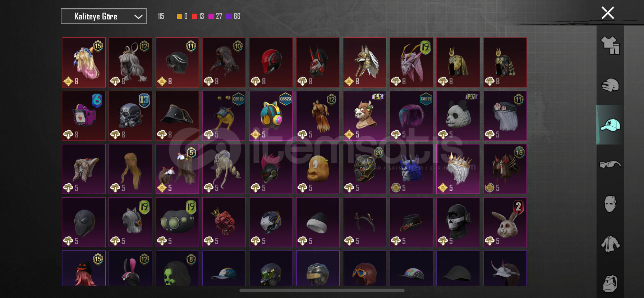Pick the white rabbit head item
Image resolution: width=644 pixels, height=298 pixels.
click(505, 222)
